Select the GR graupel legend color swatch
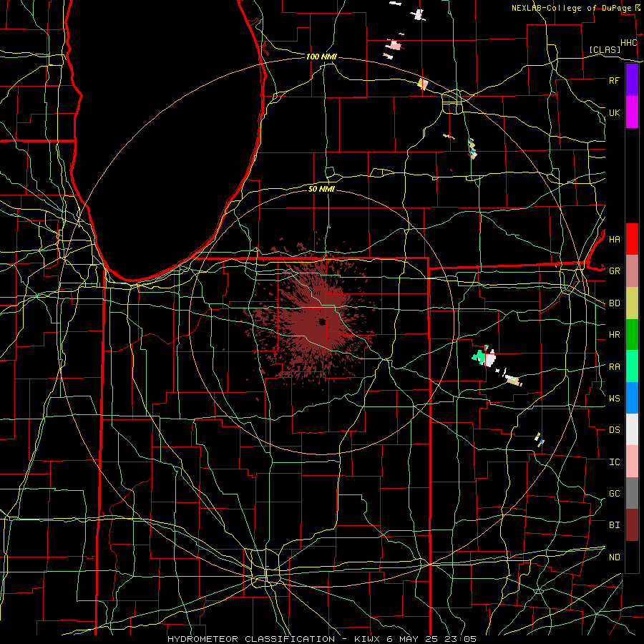 [x=632, y=270]
